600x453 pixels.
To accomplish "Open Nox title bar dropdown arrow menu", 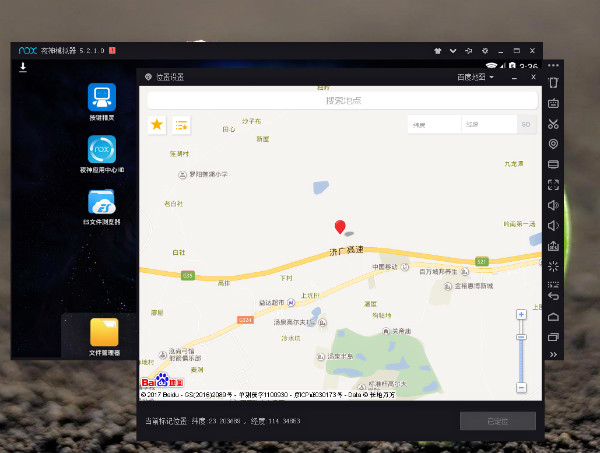I will coord(453,50).
